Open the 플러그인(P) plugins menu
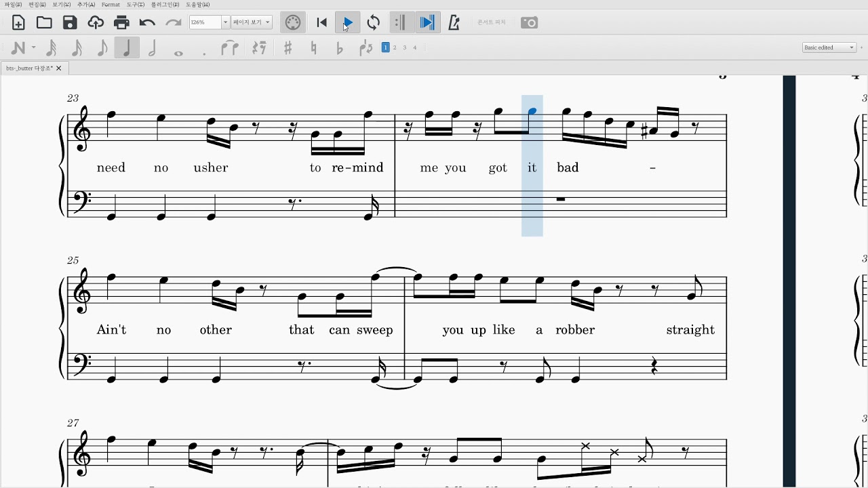 click(x=165, y=5)
